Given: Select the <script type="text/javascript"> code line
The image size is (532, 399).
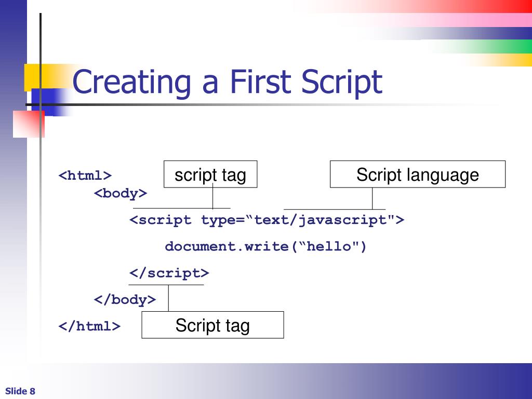Looking at the screenshot, I should point(267,220).
